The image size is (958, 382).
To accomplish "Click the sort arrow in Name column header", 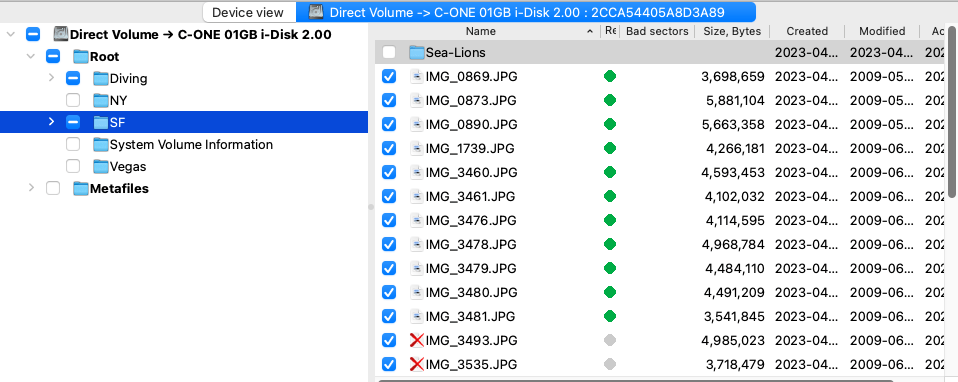I will pos(590,31).
